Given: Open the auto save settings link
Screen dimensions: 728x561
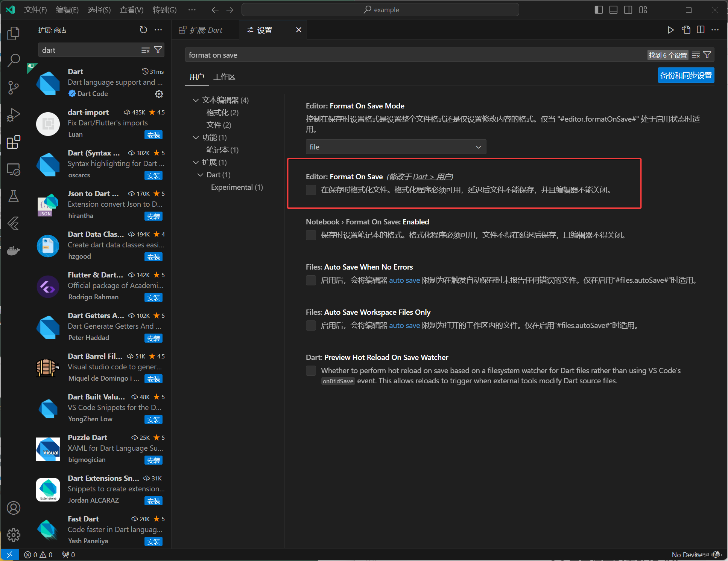Looking at the screenshot, I should (x=405, y=280).
